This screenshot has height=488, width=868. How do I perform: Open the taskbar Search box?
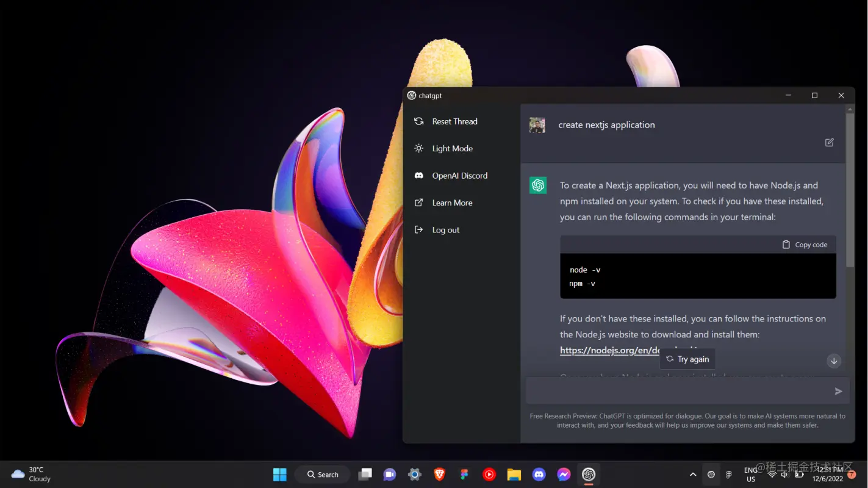(x=322, y=475)
